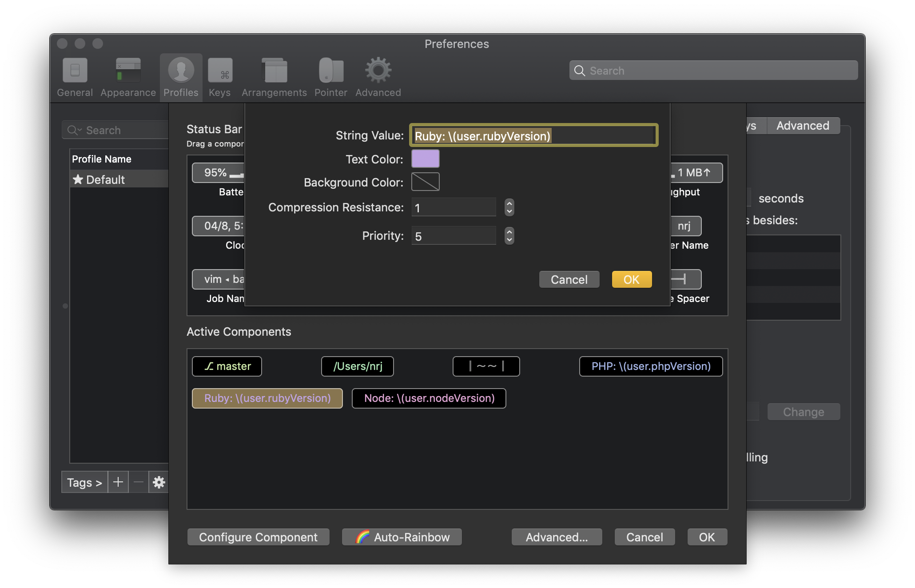Select the Profiles preferences icon

(180, 76)
